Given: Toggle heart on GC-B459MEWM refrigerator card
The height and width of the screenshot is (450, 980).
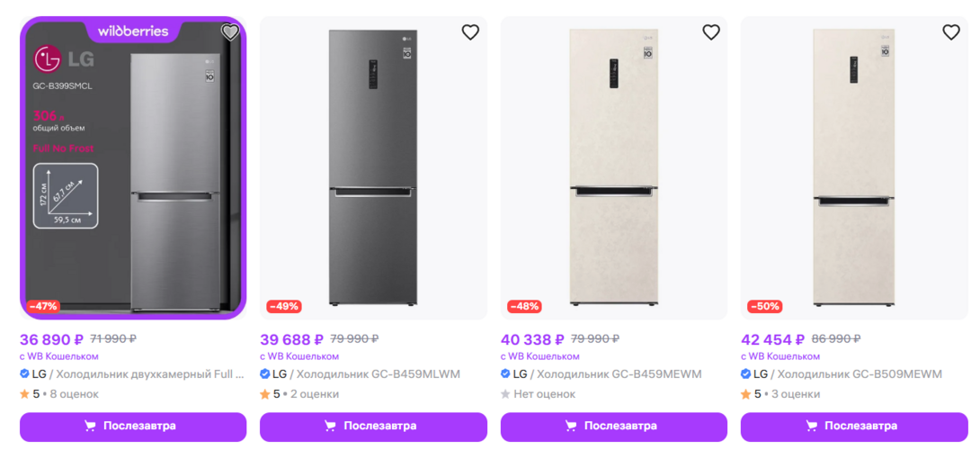Looking at the screenshot, I should [711, 32].
